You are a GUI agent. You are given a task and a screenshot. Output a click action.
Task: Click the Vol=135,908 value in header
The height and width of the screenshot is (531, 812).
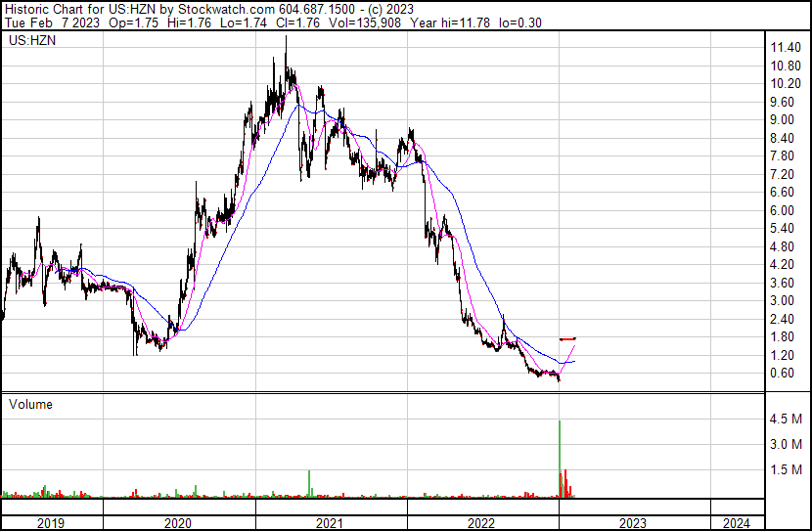(x=363, y=22)
